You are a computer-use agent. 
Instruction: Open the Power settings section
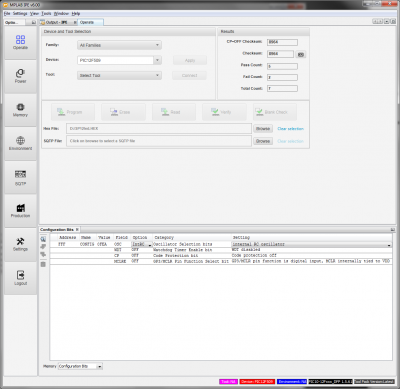(x=20, y=76)
